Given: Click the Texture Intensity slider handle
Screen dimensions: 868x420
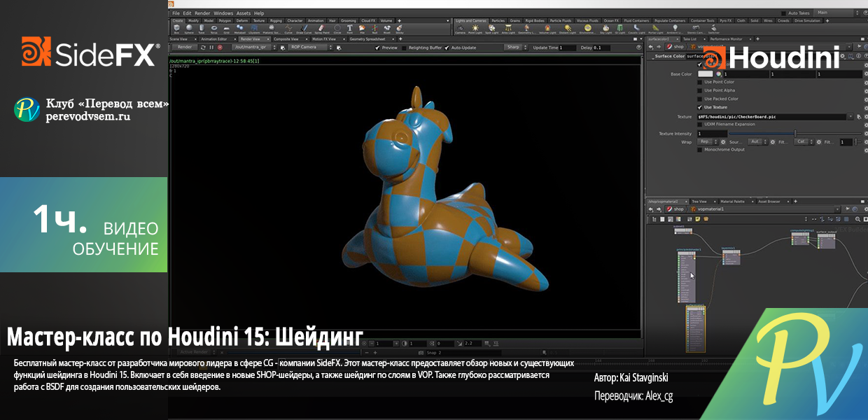Looking at the screenshot, I should click(795, 133).
